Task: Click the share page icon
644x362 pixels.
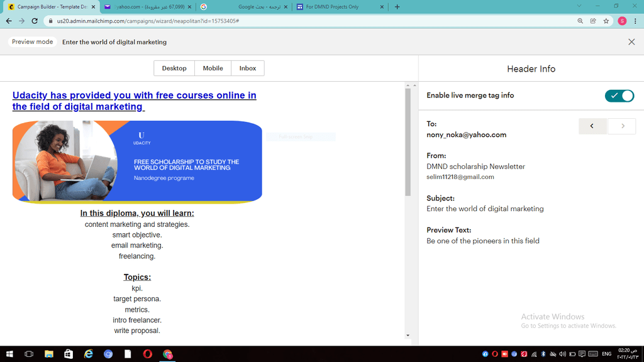Action: point(593,21)
